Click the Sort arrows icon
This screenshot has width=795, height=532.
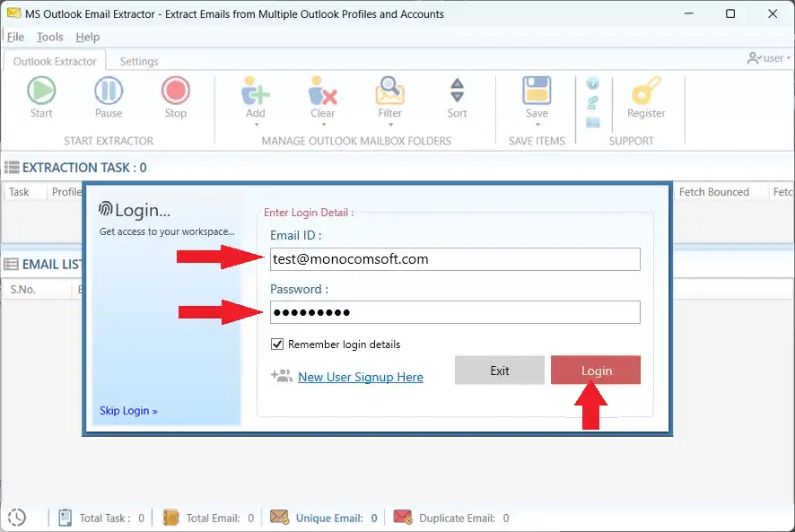457,91
